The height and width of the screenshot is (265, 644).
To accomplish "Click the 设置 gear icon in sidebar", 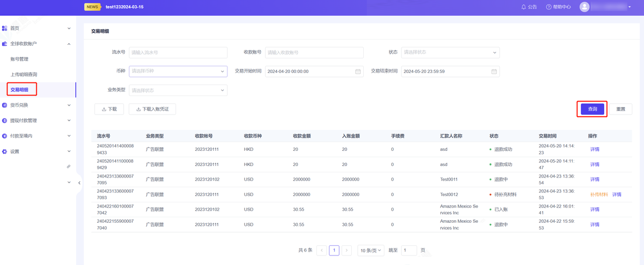I will click(5, 151).
